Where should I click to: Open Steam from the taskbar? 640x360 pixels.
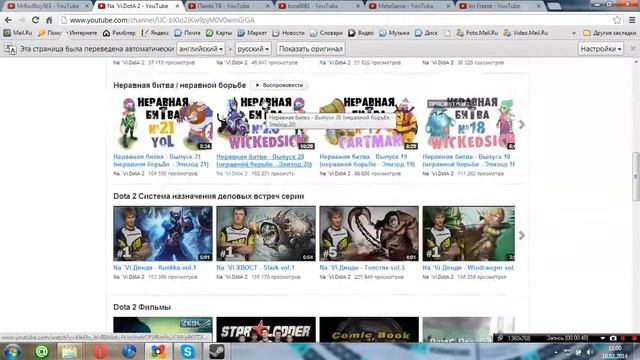pos(216,351)
